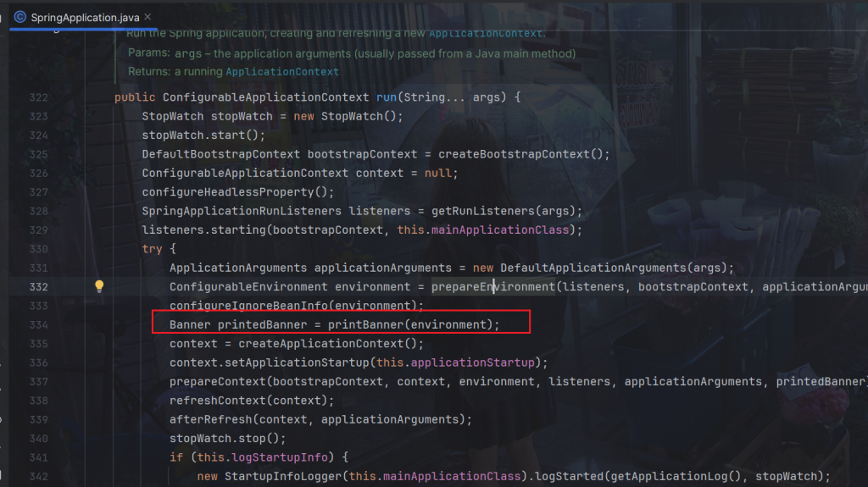Toggle breakpoint on line number 325
Screen dimensions: 868x487
click(x=38, y=154)
